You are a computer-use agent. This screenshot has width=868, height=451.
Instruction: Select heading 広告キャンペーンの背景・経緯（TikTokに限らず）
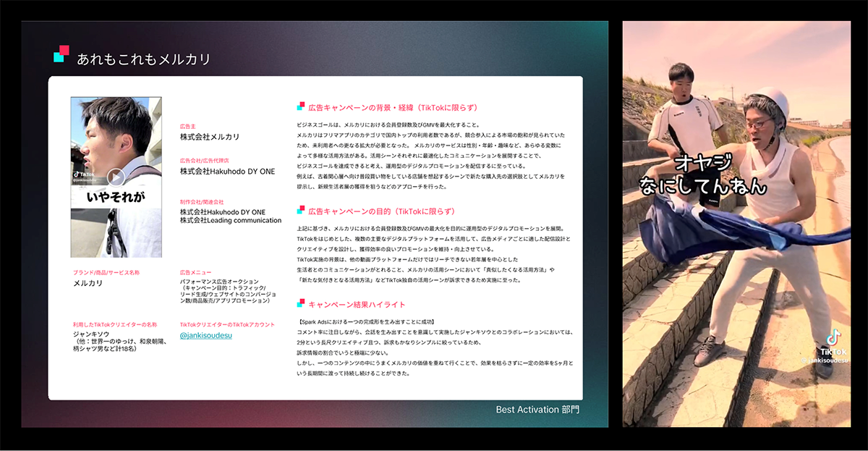(393, 107)
